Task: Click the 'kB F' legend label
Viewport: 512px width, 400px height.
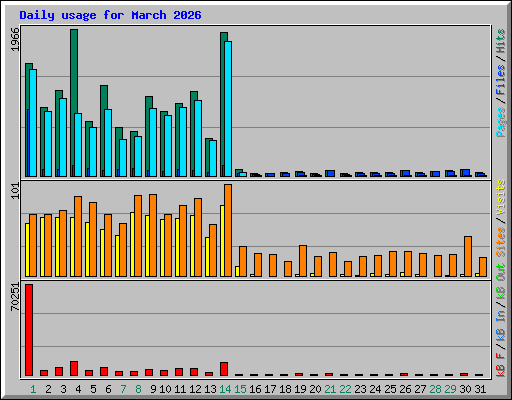Action: [501, 365]
